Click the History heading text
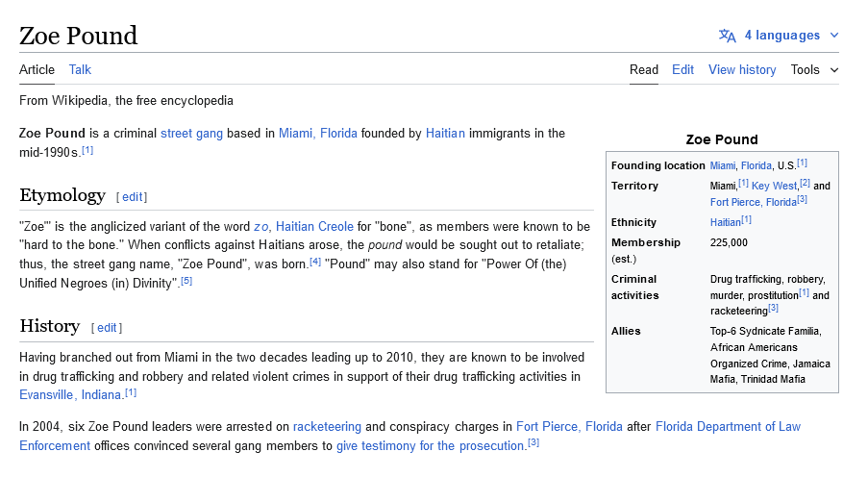The image size is (868, 477). pyautogui.click(x=50, y=326)
